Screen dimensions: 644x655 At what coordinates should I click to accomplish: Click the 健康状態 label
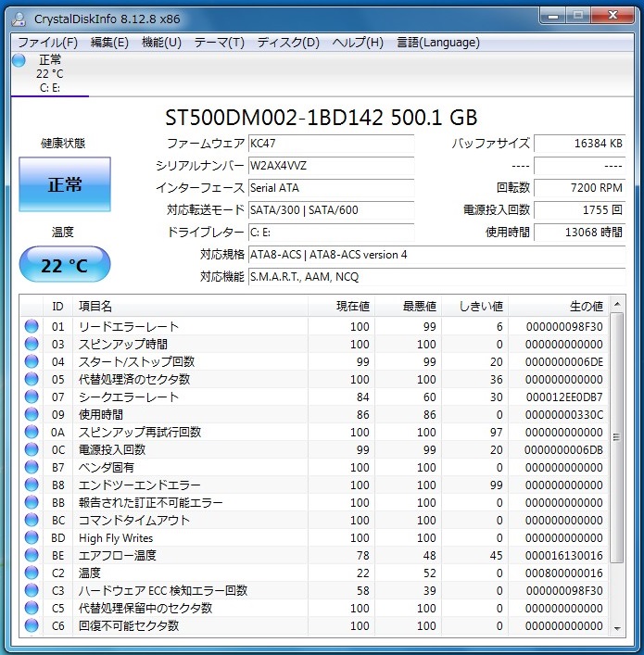63,144
